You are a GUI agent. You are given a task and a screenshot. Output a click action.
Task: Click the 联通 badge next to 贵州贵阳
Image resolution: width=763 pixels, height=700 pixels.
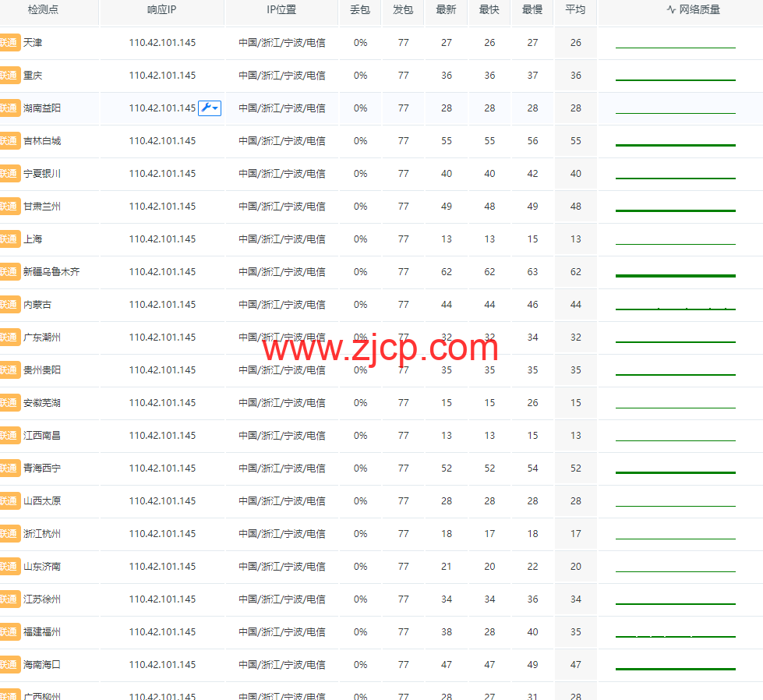coord(9,370)
